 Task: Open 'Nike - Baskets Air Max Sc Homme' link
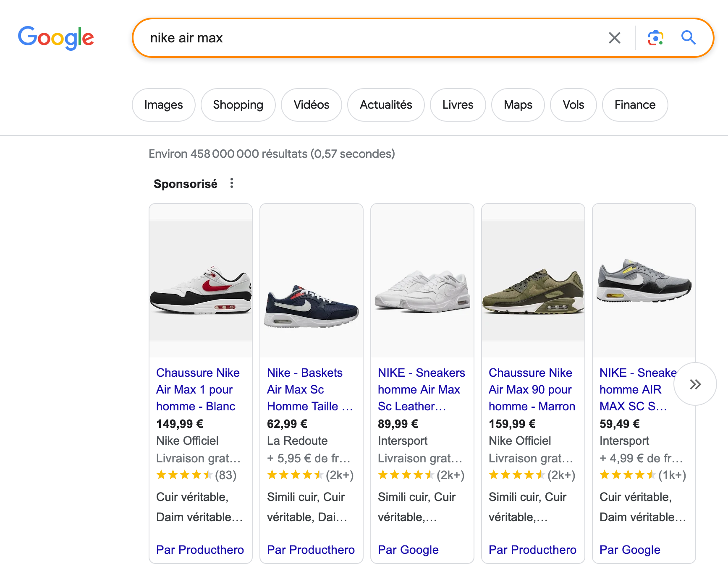(x=310, y=389)
